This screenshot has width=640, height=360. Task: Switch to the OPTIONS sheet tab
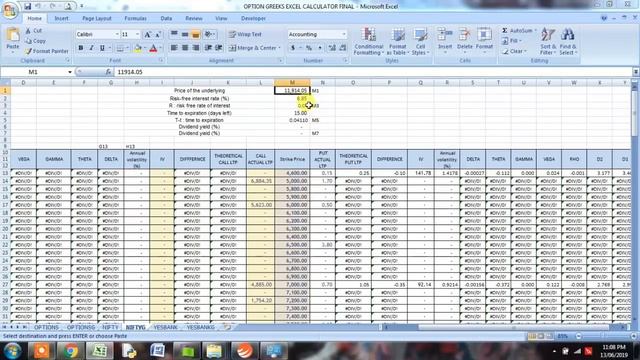[46, 327]
